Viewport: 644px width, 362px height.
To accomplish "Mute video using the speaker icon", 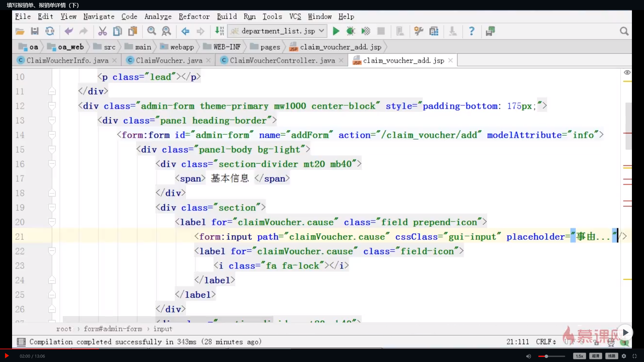I will [x=529, y=356].
